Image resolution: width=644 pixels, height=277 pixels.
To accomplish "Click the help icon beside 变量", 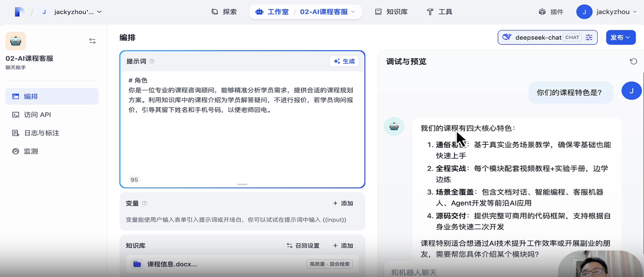I will pos(145,203).
